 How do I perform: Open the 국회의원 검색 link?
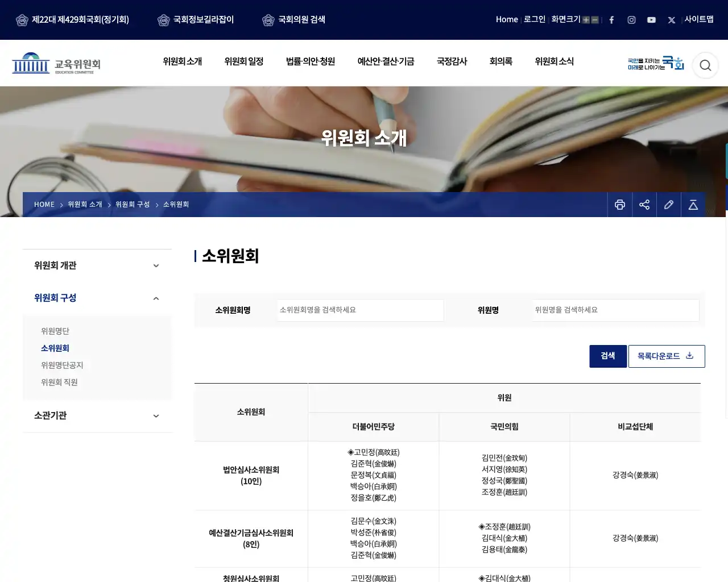[x=301, y=20]
